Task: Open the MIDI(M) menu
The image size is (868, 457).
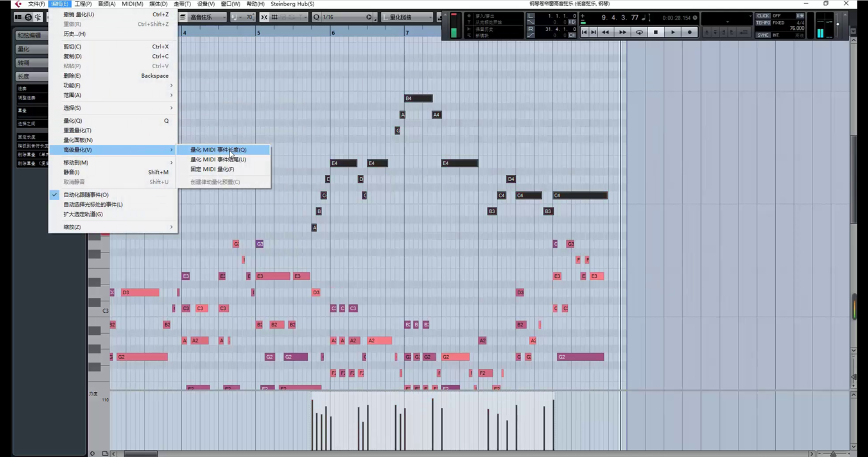Action: 132,4
